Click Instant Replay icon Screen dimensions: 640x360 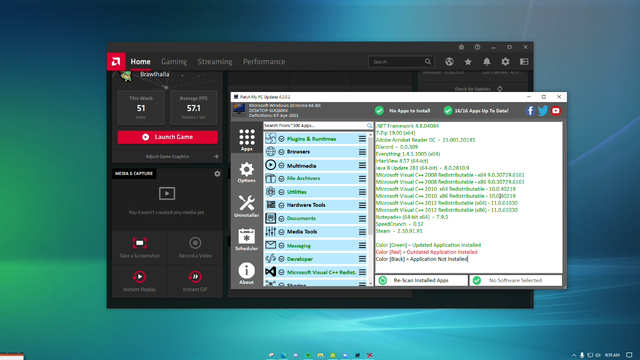point(140,277)
